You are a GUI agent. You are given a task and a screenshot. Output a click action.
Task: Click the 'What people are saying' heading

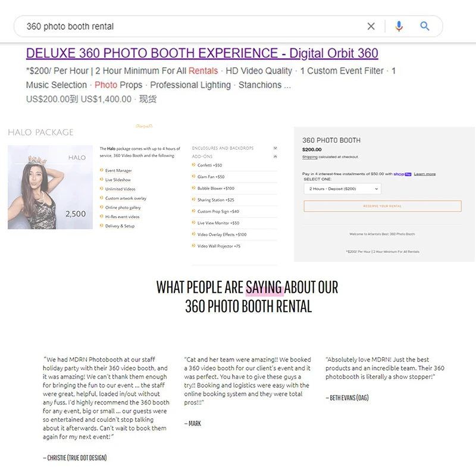(247, 296)
